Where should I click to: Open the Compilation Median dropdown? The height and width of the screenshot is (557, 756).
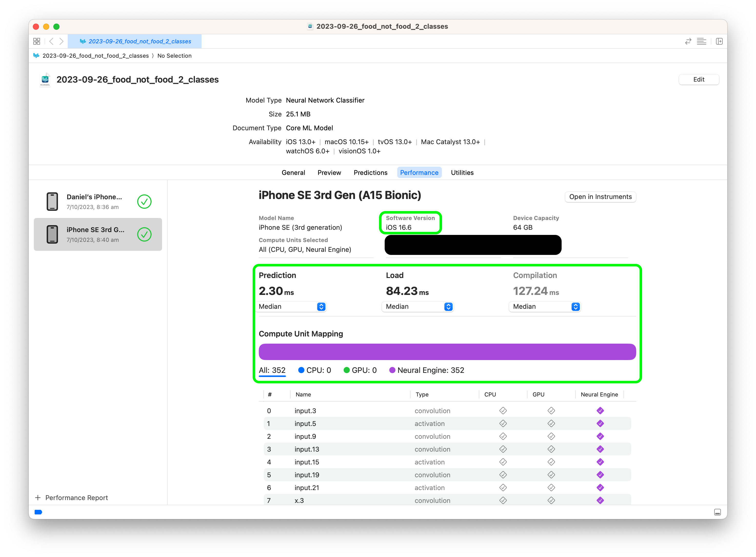tap(545, 306)
